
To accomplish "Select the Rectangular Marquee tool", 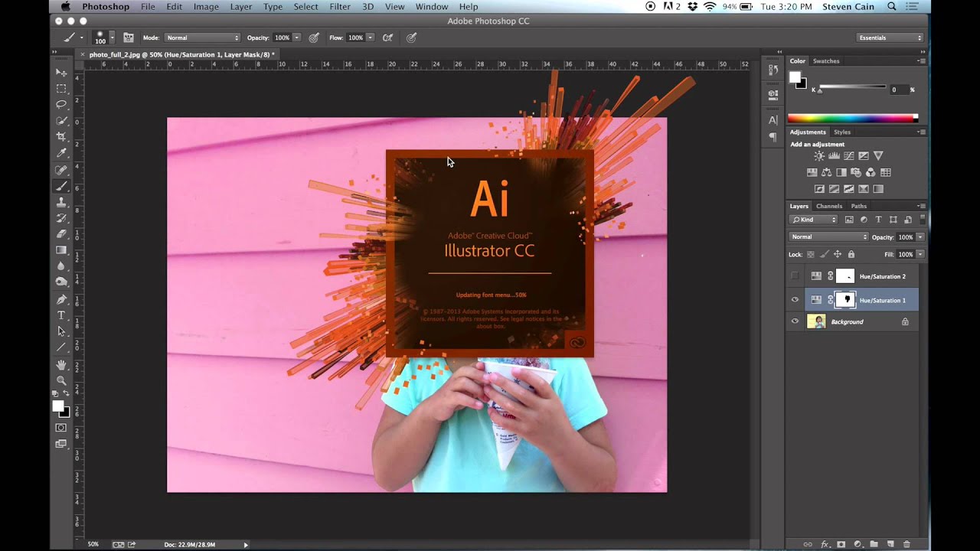I will pos(61,88).
